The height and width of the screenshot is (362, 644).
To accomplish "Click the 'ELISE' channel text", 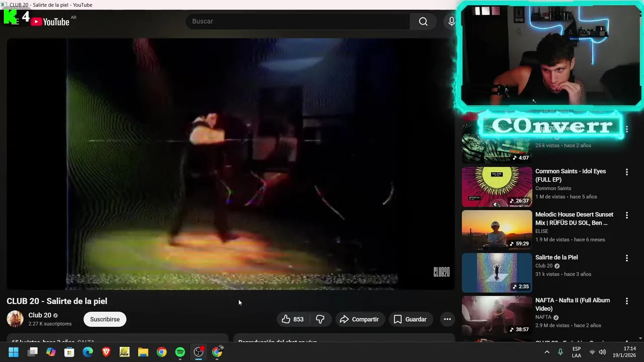I will 542,231.
